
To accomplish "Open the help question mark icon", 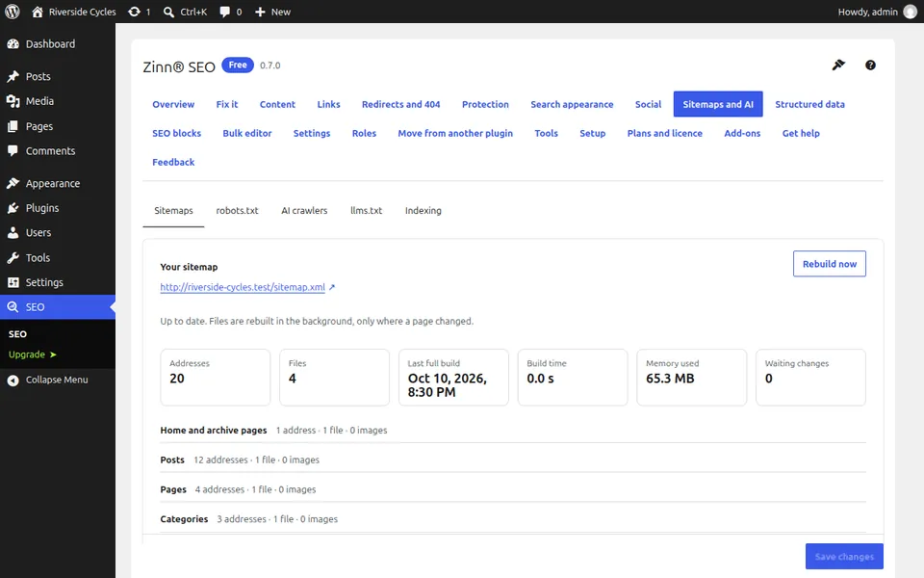I will 870,65.
